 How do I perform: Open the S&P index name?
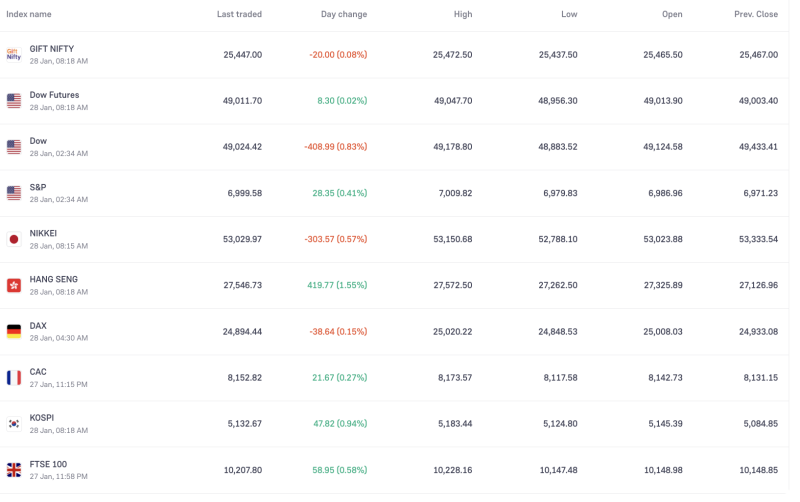tap(38, 187)
